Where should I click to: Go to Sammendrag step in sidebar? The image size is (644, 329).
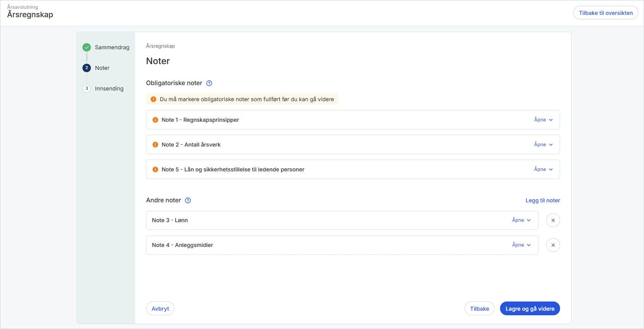pos(112,47)
